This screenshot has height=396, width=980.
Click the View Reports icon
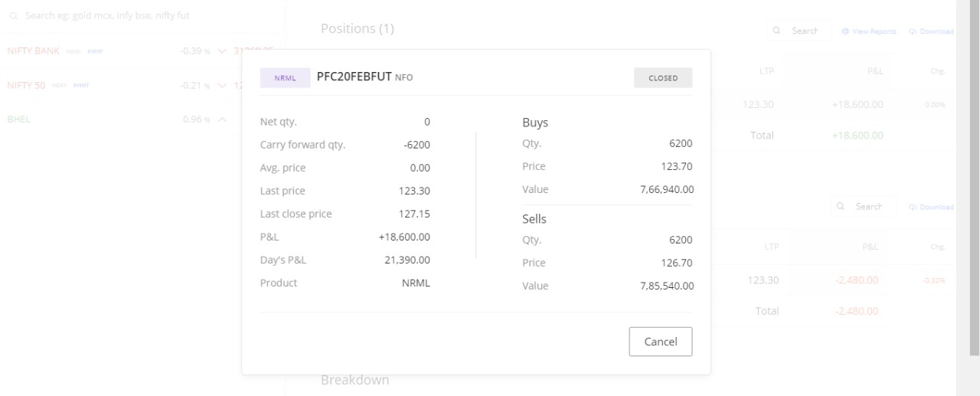[845, 31]
